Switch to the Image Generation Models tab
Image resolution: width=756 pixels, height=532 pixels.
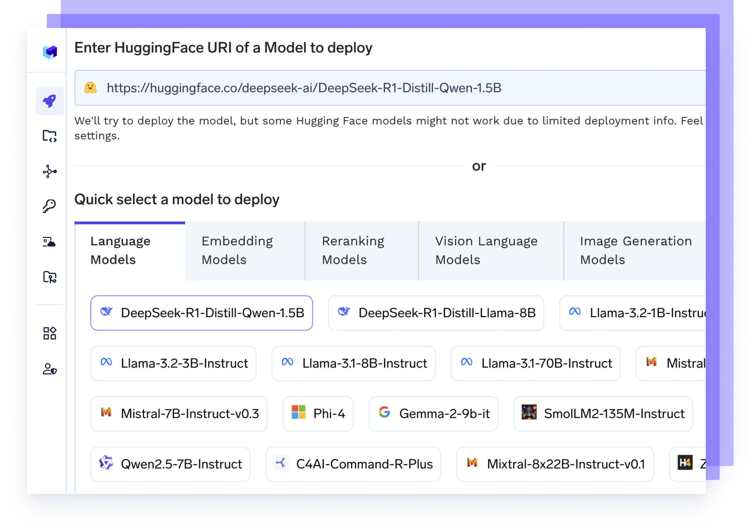pos(635,251)
